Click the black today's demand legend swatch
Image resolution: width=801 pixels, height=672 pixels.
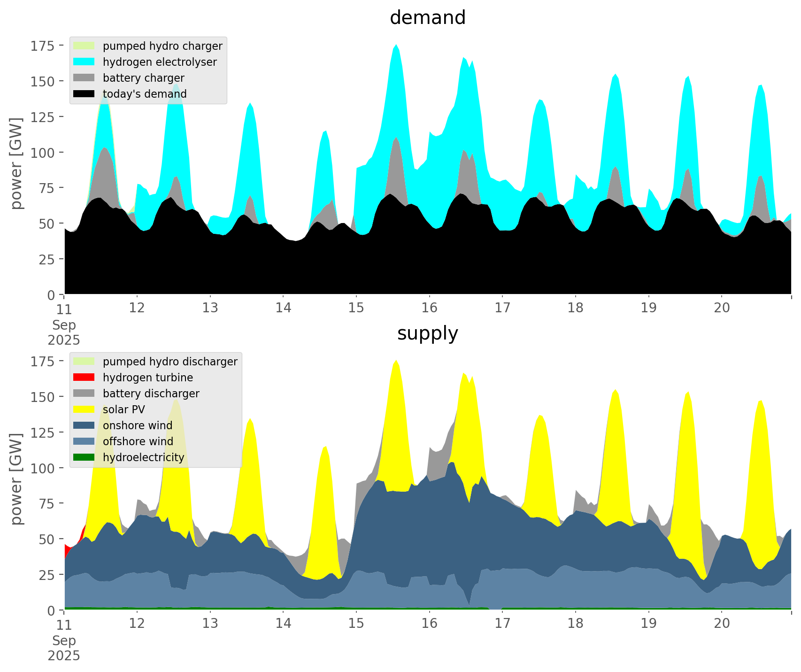point(84,94)
